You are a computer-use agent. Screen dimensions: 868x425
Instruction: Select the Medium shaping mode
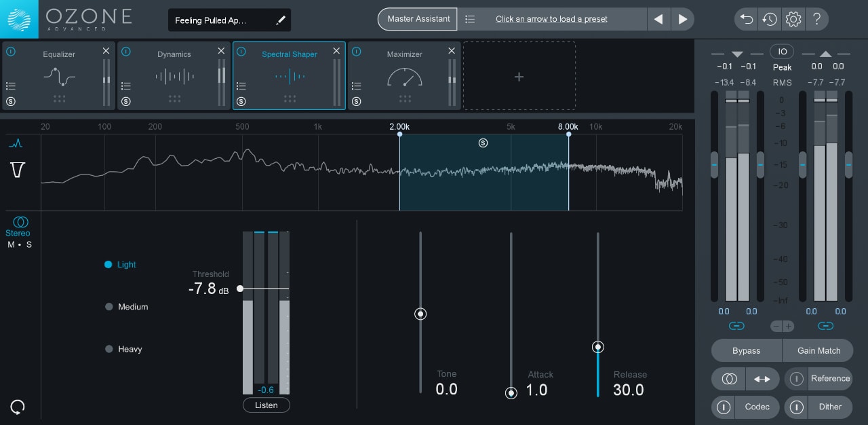[x=109, y=307]
